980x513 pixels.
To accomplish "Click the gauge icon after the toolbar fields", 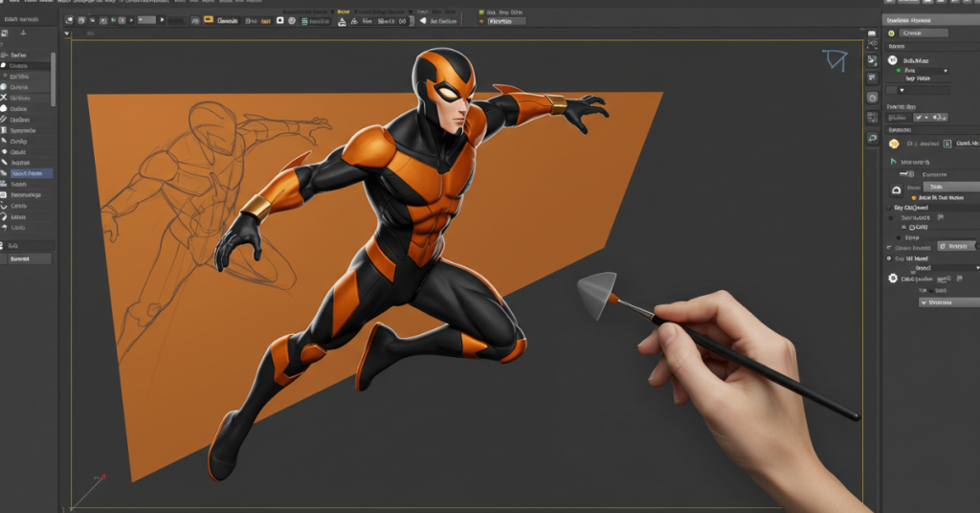I will [195, 21].
